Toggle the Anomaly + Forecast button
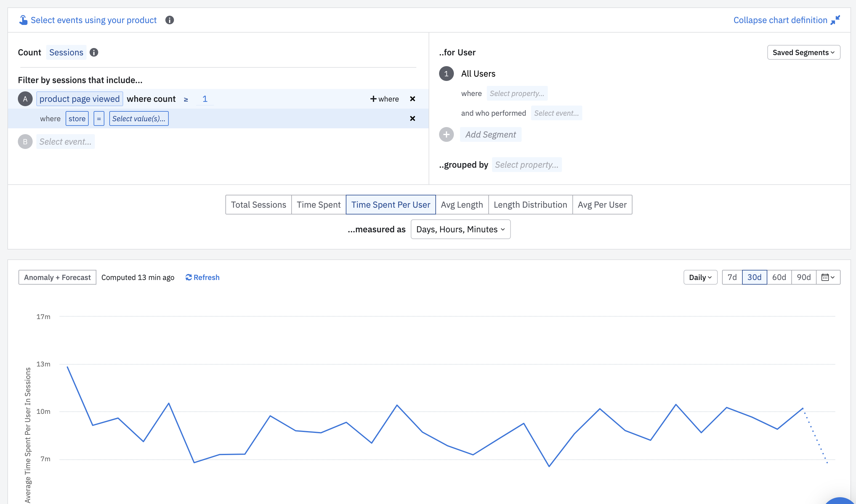This screenshot has width=856, height=504. pyautogui.click(x=57, y=278)
